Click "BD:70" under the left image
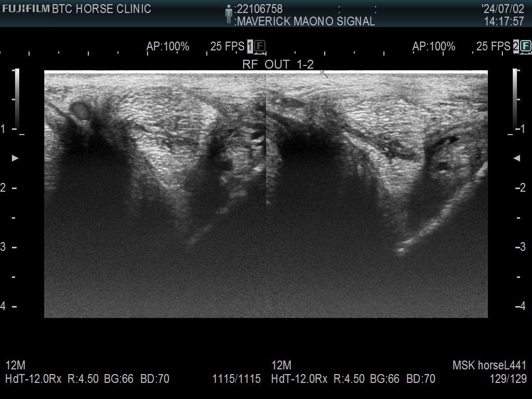 click(x=155, y=379)
